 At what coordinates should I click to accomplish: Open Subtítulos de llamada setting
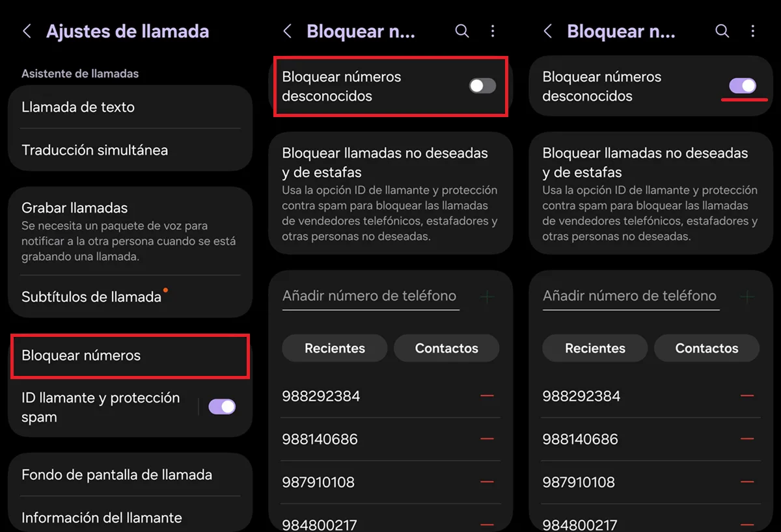130,297
